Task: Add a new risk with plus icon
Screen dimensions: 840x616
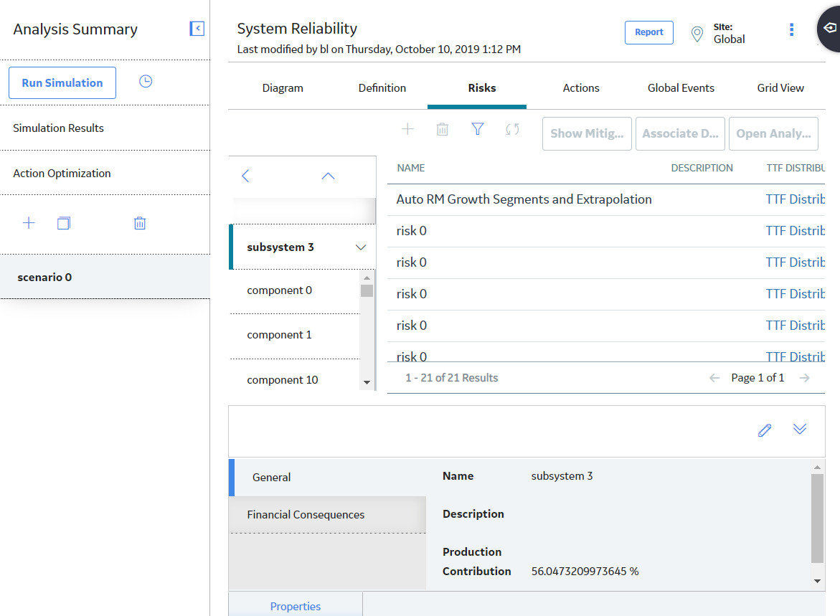Action: (x=407, y=129)
